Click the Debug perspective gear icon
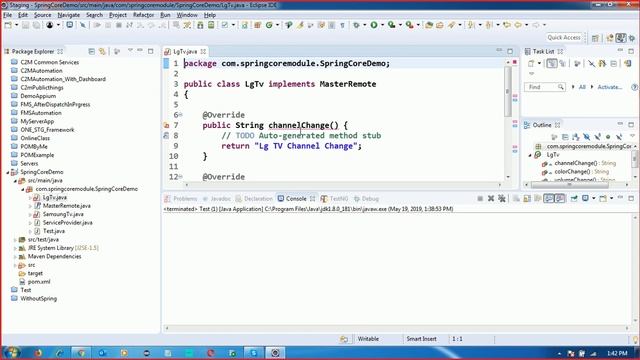This screenshot has height=360, width=640. coord(632,38)
